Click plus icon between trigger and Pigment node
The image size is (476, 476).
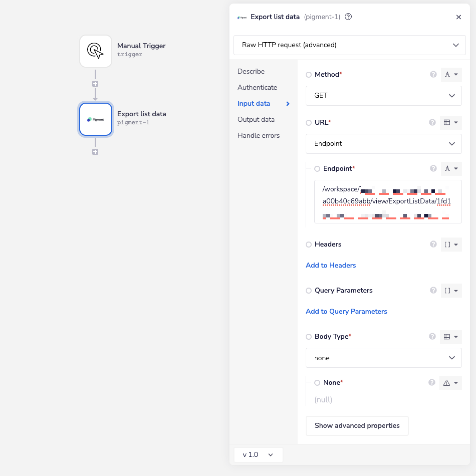click(x=95, y=84)
